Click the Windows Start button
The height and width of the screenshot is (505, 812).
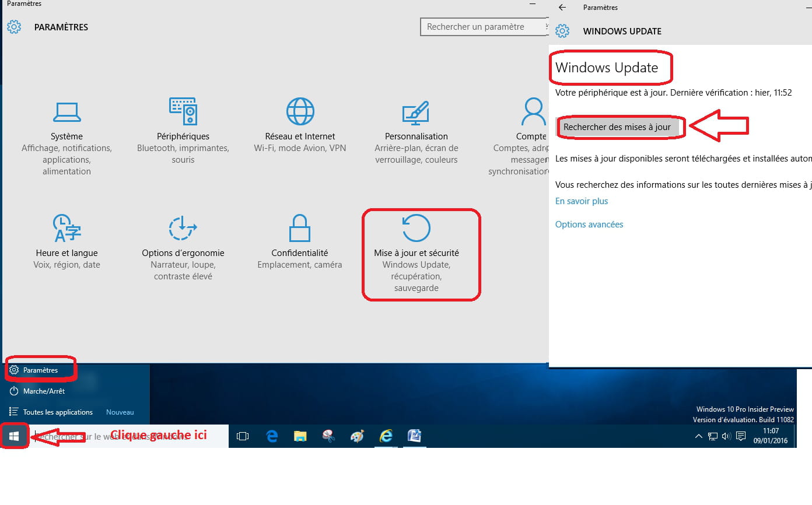(x=14, y=436)
